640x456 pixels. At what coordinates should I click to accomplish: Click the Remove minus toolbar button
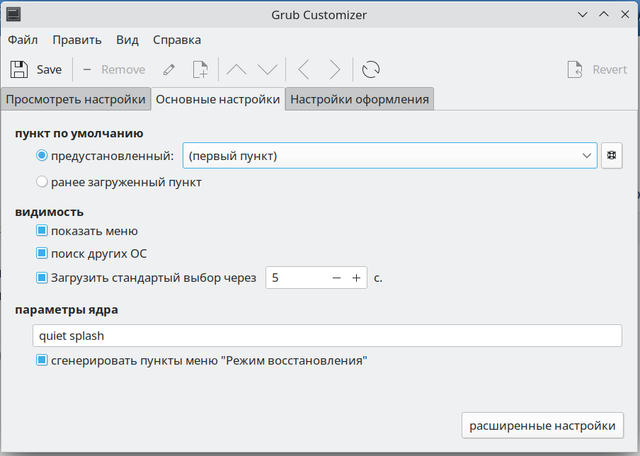coord(114,69)
